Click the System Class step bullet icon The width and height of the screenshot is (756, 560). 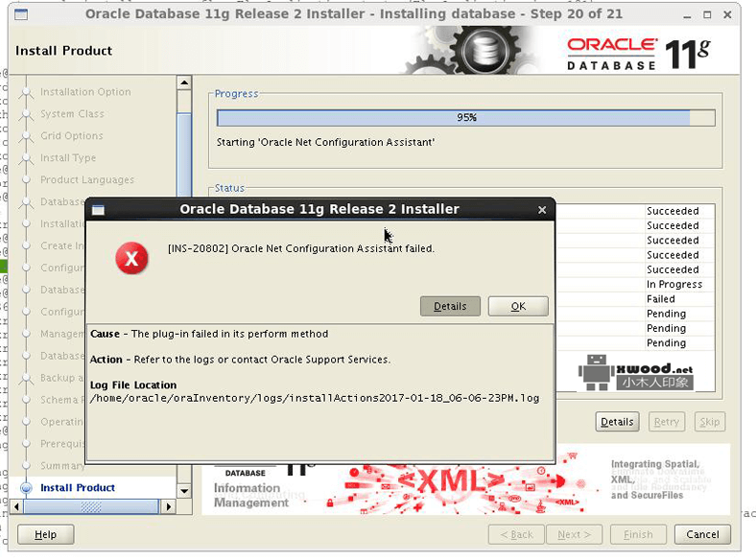pyautogui.click(x=26, y=115)
